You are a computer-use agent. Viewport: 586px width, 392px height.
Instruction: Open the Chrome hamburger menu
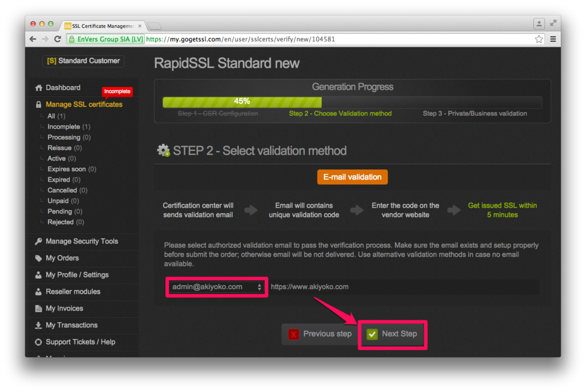553,39
